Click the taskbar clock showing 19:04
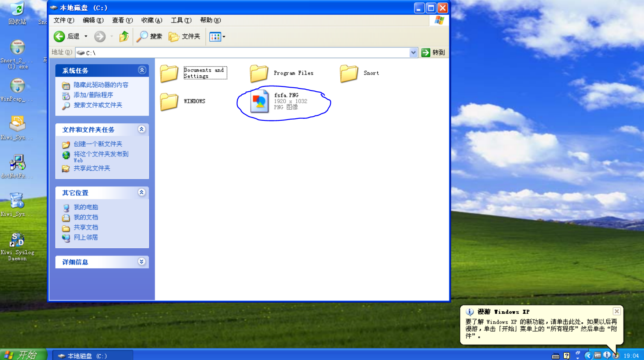 click(x=631, y=356)
